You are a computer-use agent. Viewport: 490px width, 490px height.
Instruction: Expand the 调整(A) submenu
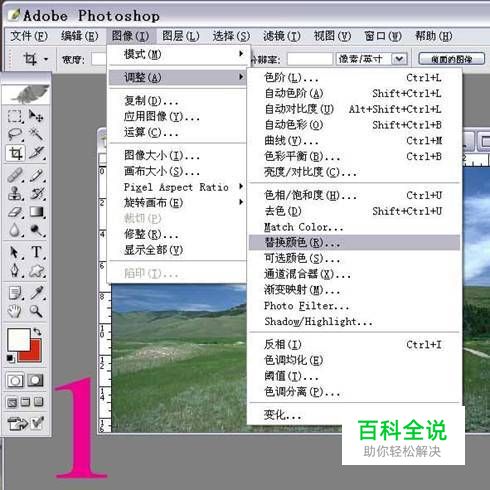[x=178, y=77]
